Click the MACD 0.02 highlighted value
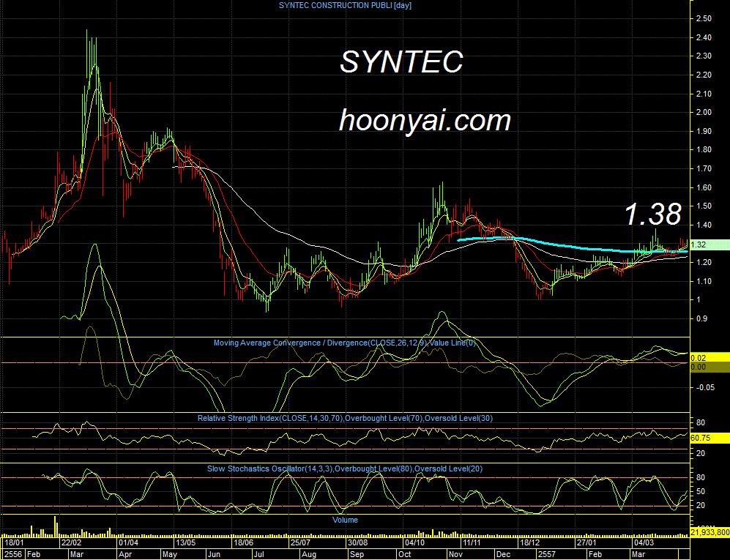The height and width of the screenshot is (560, 730). [709, 357]
